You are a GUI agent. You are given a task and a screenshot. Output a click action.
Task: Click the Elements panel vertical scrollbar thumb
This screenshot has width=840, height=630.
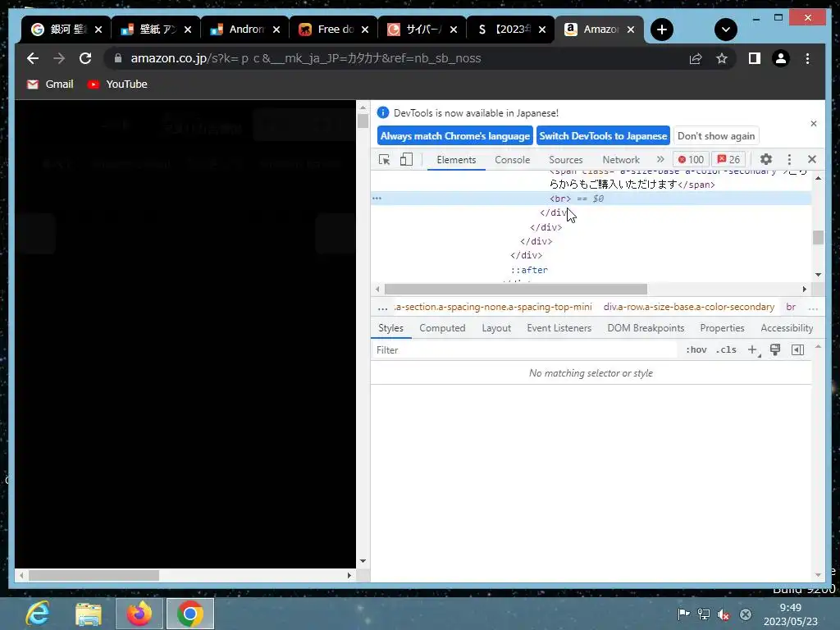click(818, 237)
